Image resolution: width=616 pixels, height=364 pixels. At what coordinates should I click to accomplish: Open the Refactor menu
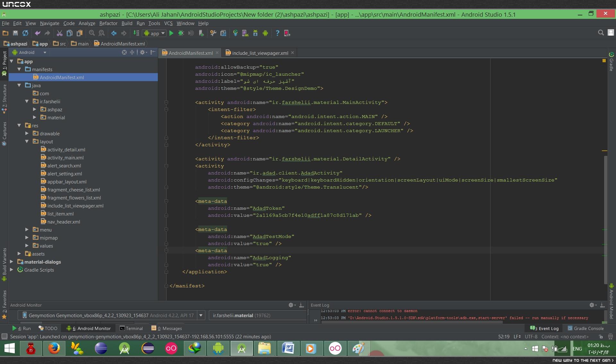[108, 23]
